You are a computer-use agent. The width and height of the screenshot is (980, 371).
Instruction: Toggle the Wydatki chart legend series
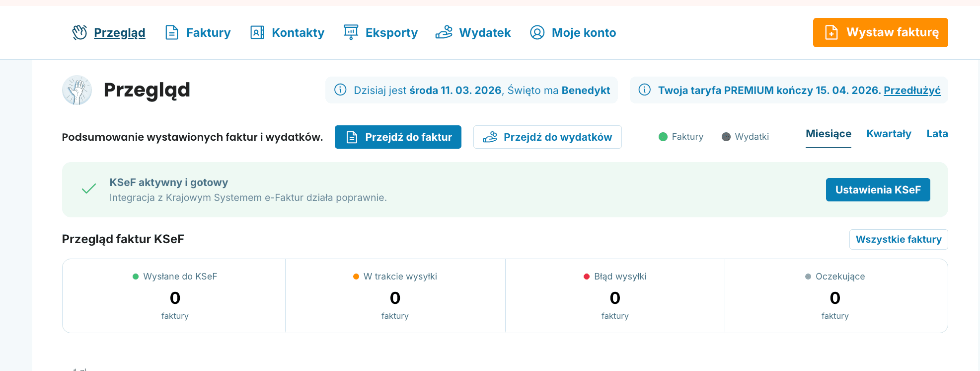pyautogui.click(x=745, y=137)
